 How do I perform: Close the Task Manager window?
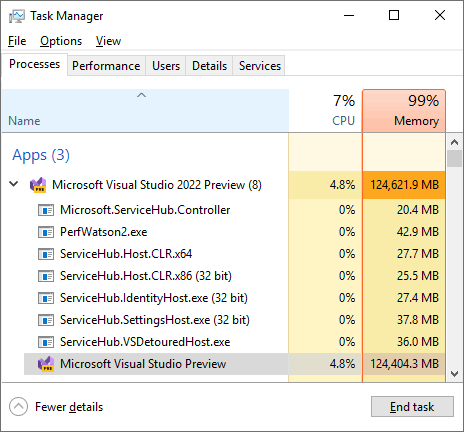[x=440, y=15]
